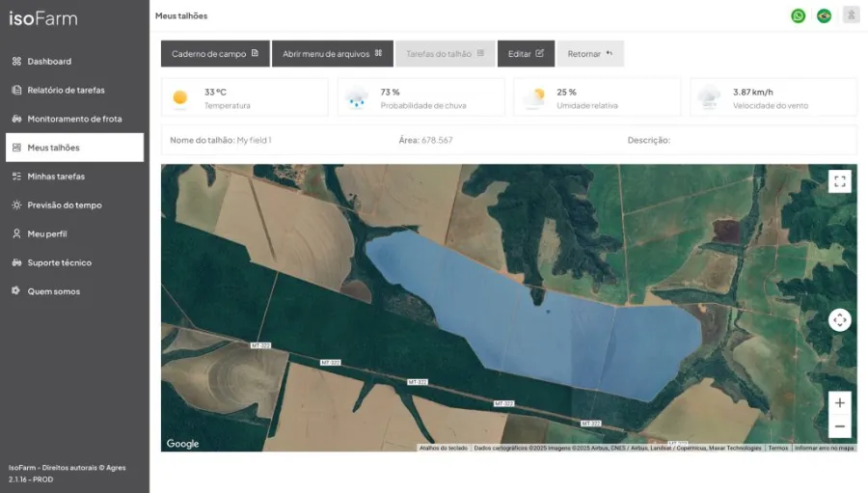Click the Meus talhões page title
Image resolution: width=868 pixels, height=493 pixels.
(x=181, y=16)
